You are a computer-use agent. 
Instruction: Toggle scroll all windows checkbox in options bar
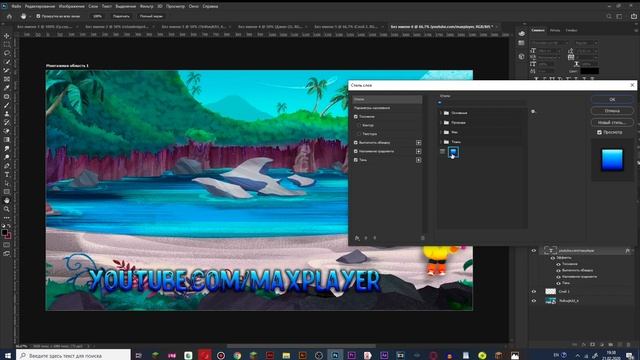pyautogui.click(x=38, y=16)
